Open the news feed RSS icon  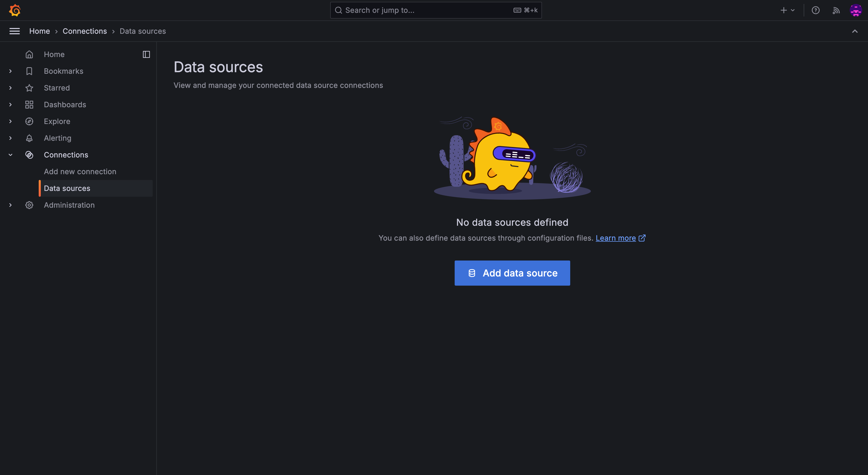tap(836, 10)
